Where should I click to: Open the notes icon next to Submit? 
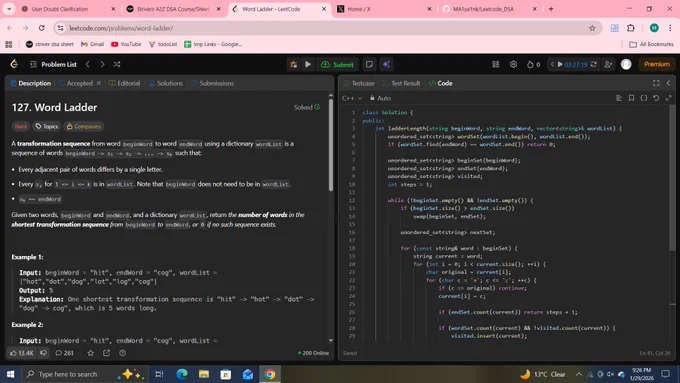[369, 64]
